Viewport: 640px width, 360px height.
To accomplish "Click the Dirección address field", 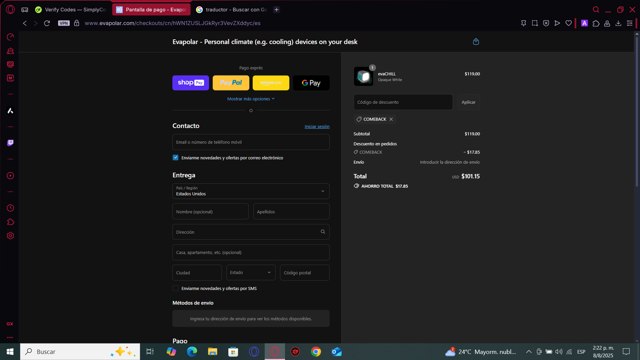I will click(x=251, y=232).
